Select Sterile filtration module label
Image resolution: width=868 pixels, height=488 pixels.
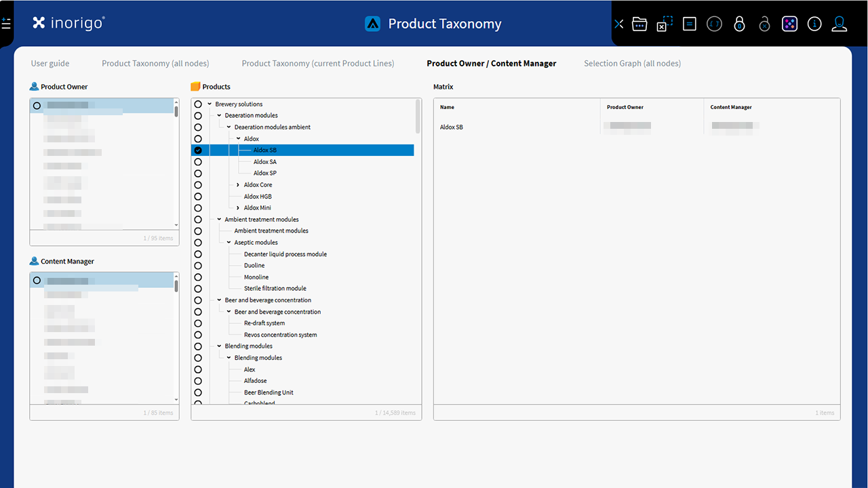(x=275, y=289)
